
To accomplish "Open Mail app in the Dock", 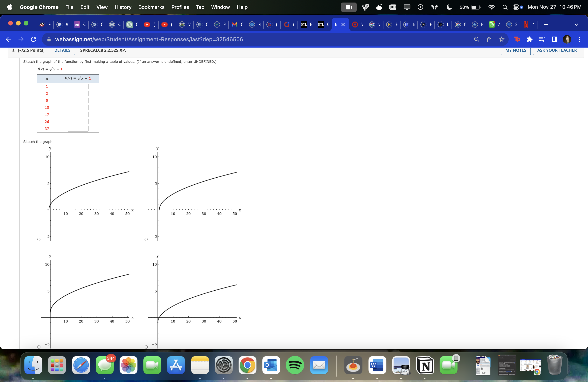I will coord(319,365).
